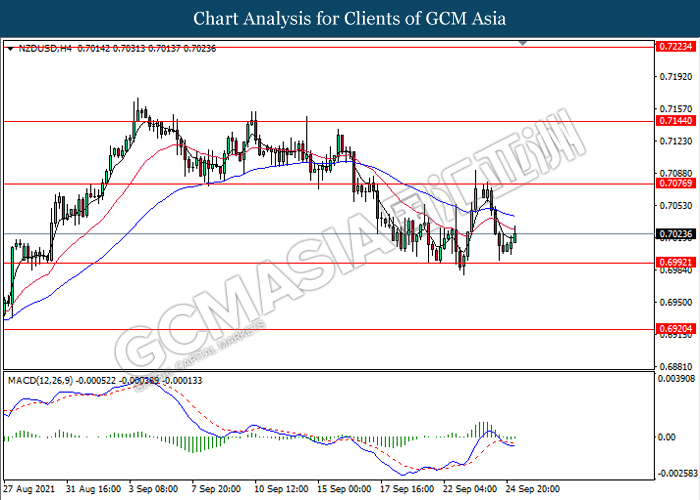Click the 0.70530 price scale value
Screen dimensions: 700x500
click(x=676, y=205)
